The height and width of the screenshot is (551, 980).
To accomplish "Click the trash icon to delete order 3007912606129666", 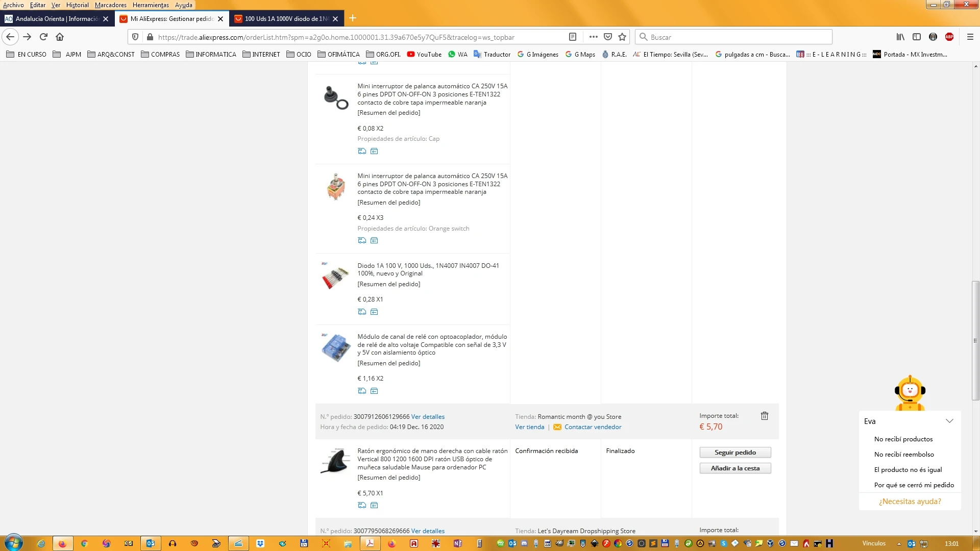I will [764, 416].
